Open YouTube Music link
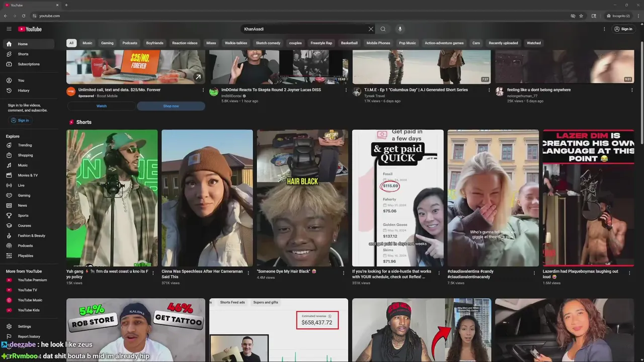 click(30, 300)
